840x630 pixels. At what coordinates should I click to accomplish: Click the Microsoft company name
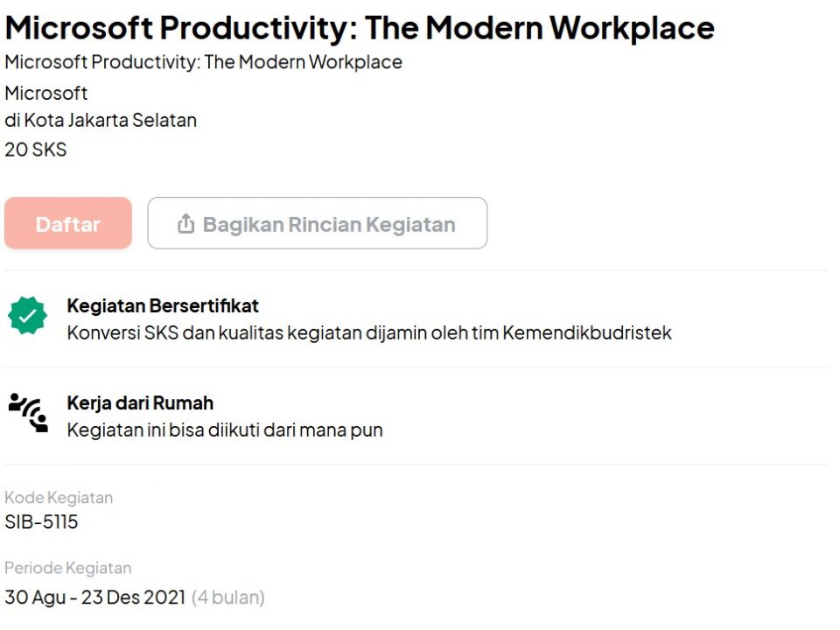pyautogui.click(x=46, y=94)
